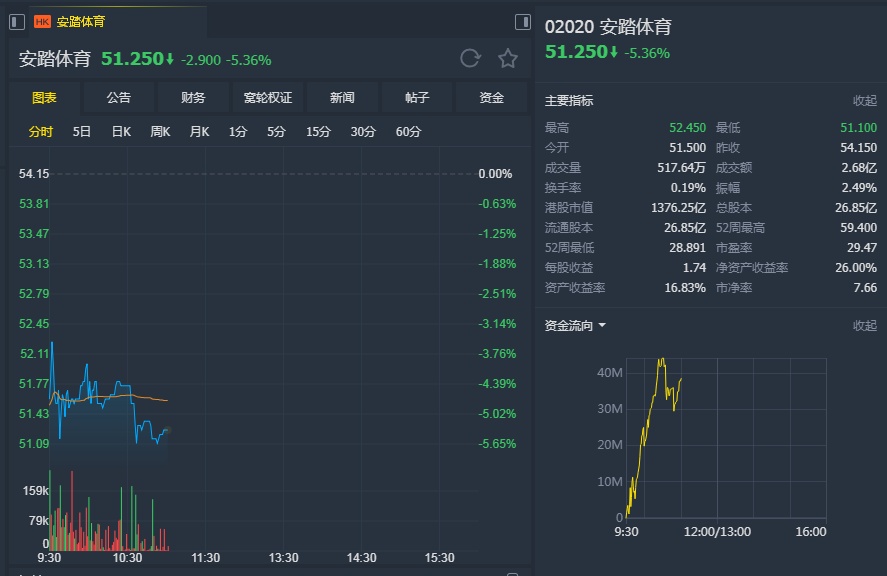Open the 财务 tab
Viewport: 887px width, 576px height.
pos(193,98)
